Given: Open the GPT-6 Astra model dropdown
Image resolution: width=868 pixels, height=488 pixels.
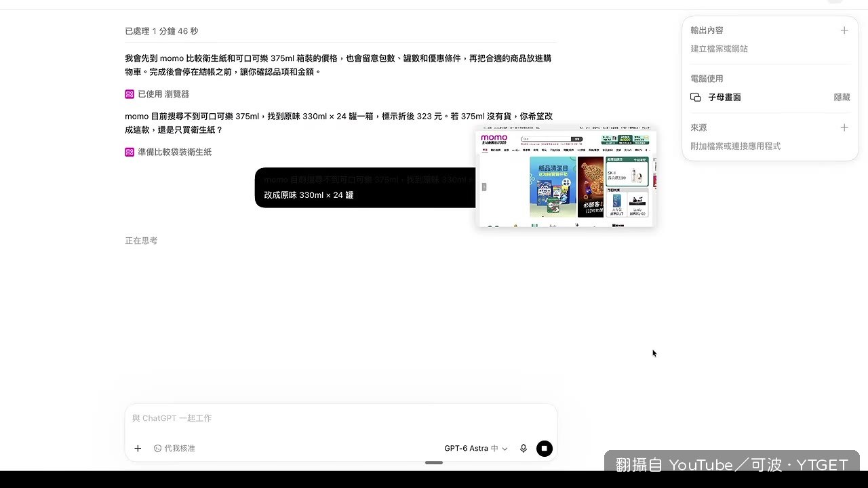Looking at the screenshot, I should point(476,449).
